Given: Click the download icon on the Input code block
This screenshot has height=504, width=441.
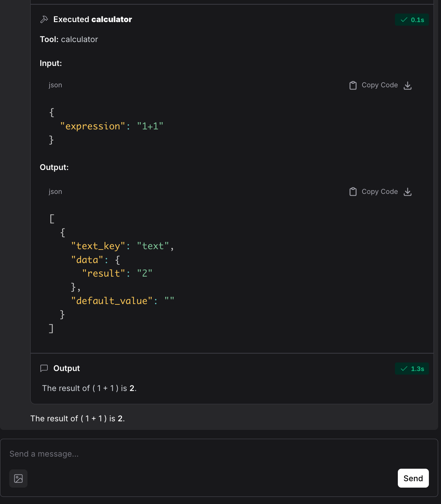Looking at the screenshot, I should click(x=407, y=86).
